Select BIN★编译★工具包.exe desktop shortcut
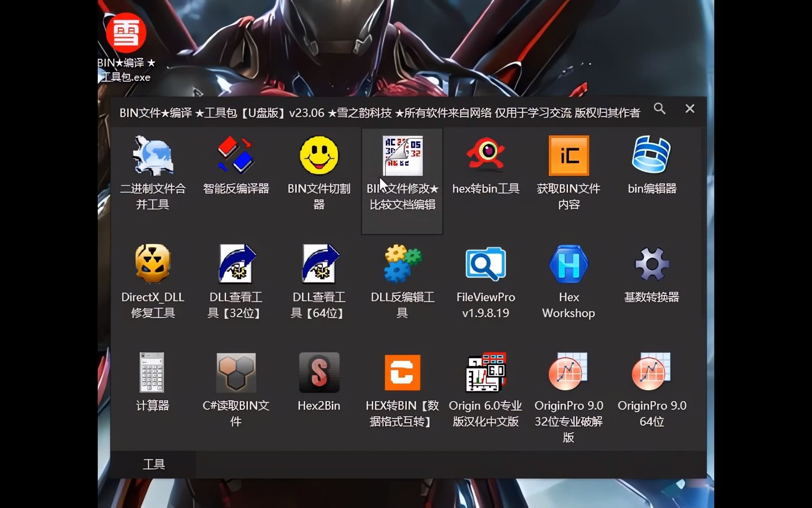 point(126,48)
